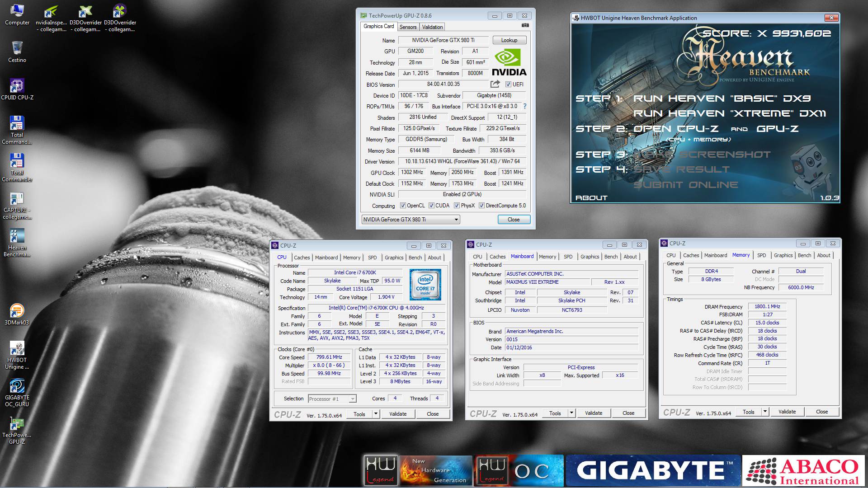The height and width of the screenshot is (488, 868).
Task: Click the Driver Version field in GPU-Z
Action: point(462,161)
